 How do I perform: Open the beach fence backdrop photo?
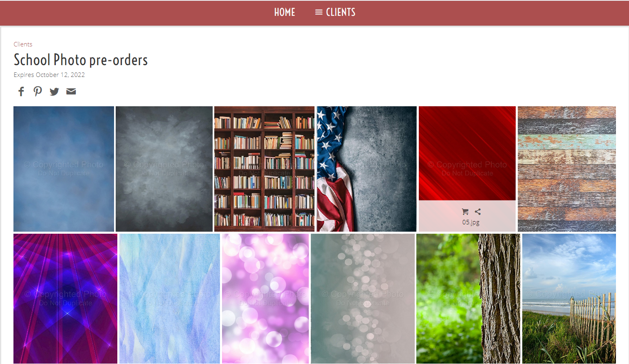[569, 298]
